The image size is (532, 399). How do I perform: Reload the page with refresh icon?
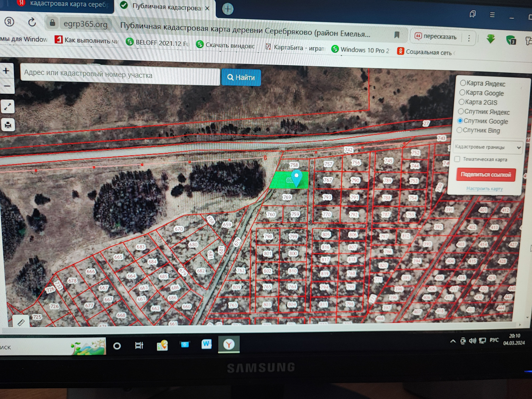[32, 22]
